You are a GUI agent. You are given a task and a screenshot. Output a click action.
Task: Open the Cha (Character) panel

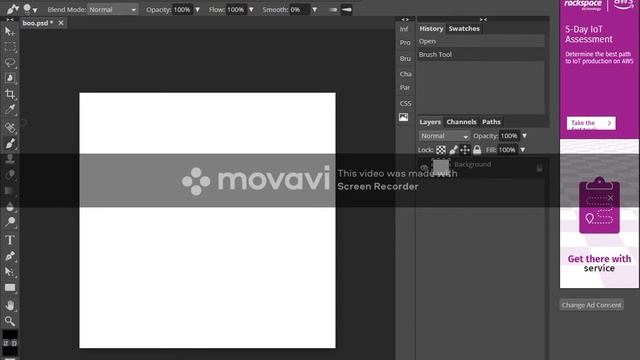(x=405, y=74)
